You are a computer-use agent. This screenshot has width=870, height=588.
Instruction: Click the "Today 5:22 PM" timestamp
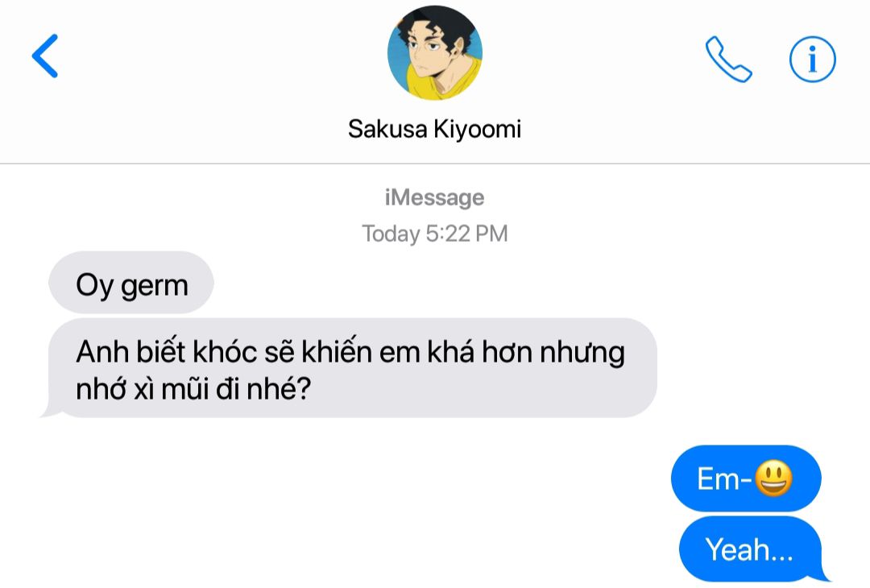pyautogui.click(x=434, y=234)
